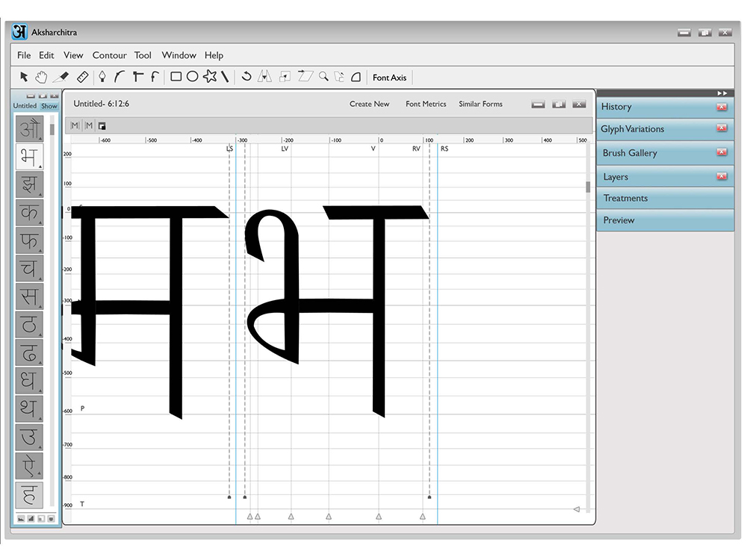Toggle the black square fill icon
The width and height of the screenshot is (747, 560).
[102, 126]
